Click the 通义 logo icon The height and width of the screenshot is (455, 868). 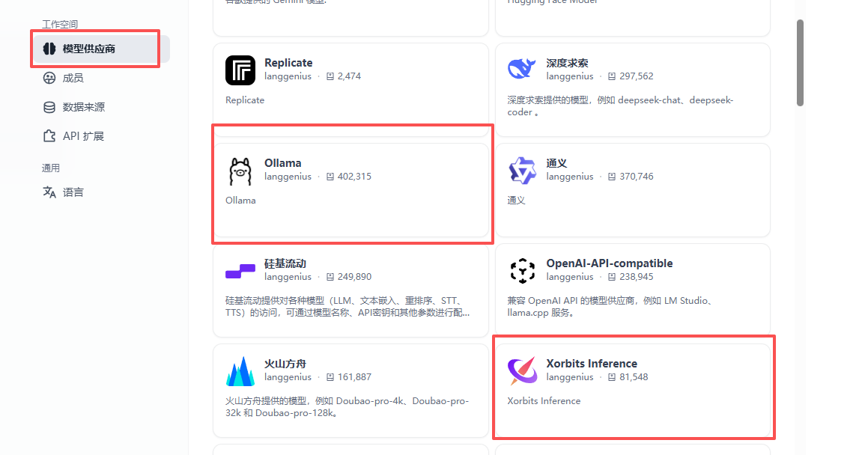point(522,171)
